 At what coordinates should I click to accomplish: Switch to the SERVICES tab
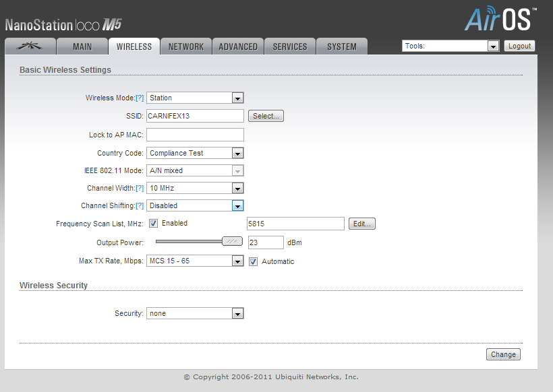click(290, 46)
